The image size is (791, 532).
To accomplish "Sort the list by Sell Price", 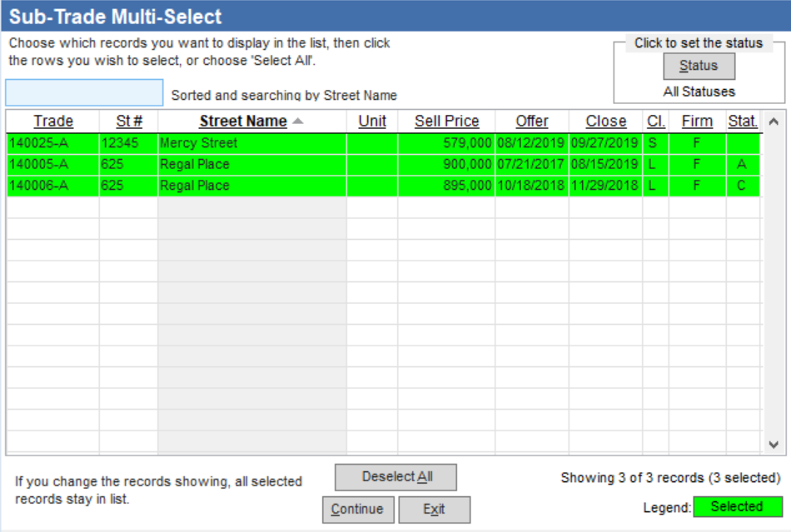I will point(447,121).
